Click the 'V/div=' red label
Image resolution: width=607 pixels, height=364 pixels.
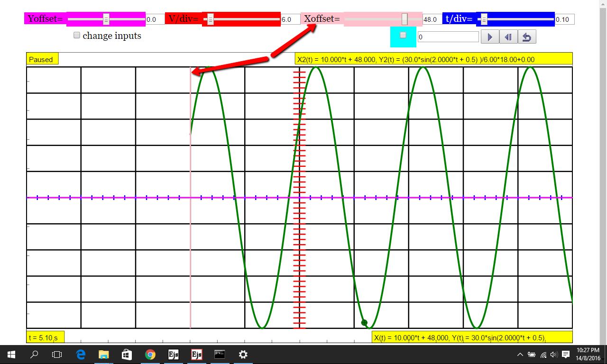(184, 19)
